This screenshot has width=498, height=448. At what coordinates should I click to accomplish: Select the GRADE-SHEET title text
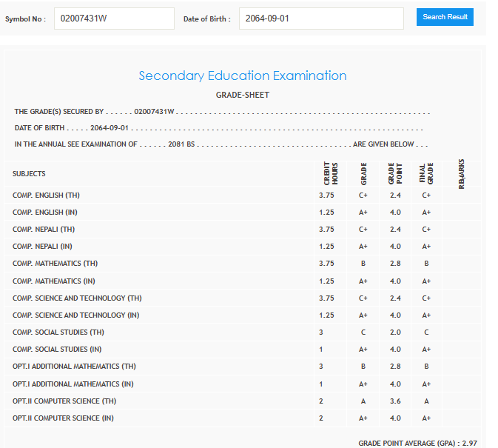[242, 95]
